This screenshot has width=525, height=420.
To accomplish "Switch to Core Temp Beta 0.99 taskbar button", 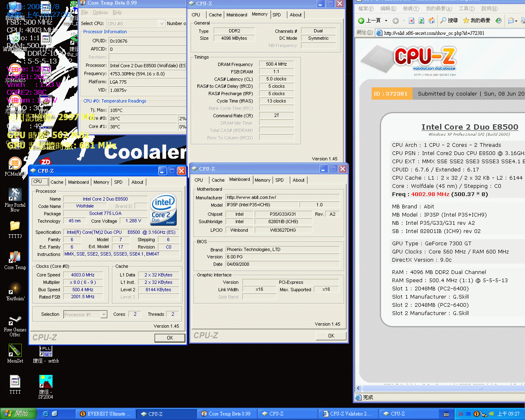I will [226, 414].
